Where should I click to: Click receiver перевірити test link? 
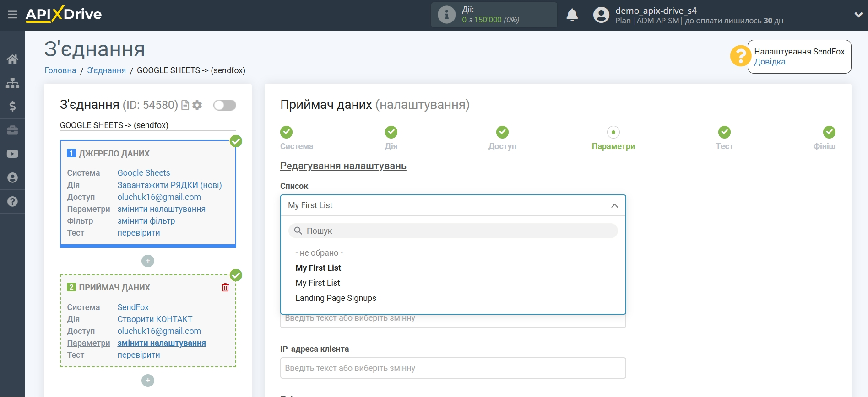139,355
